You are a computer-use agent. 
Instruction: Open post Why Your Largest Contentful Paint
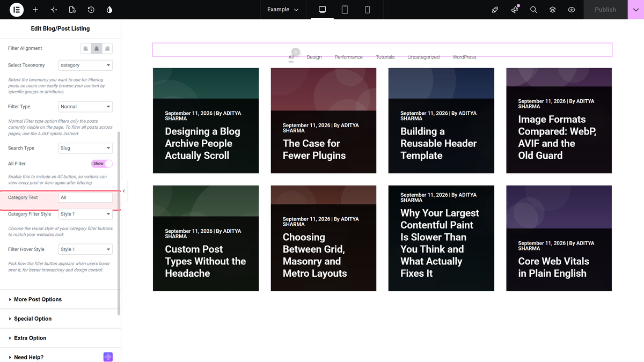tap(440, 243)
